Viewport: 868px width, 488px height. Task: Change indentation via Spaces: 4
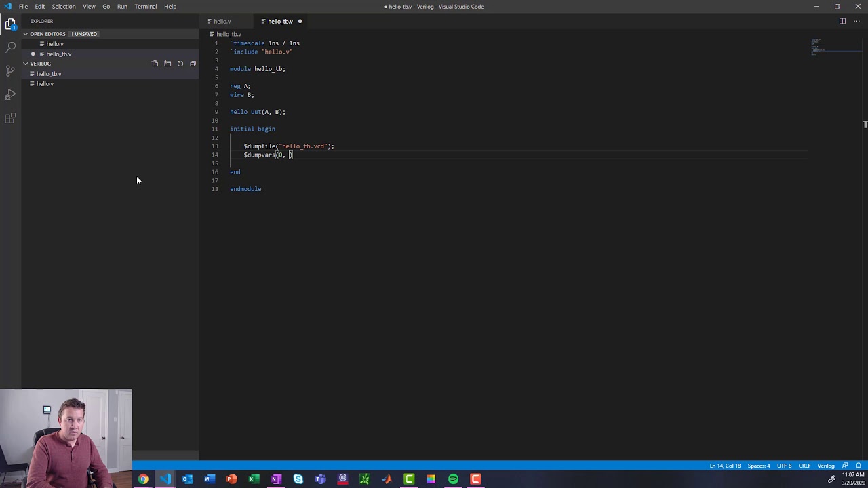click(x=759, y=466)
